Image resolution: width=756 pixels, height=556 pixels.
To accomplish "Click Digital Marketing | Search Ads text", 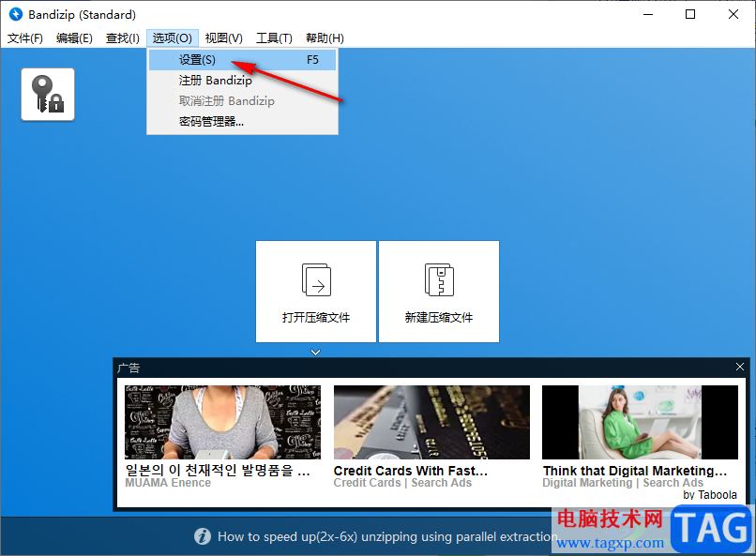I will 623,483.
